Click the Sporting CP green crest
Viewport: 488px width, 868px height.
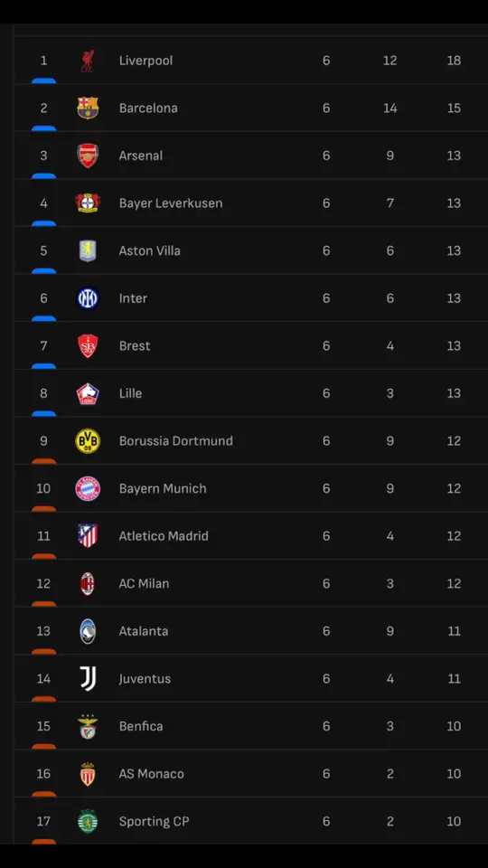88,821
